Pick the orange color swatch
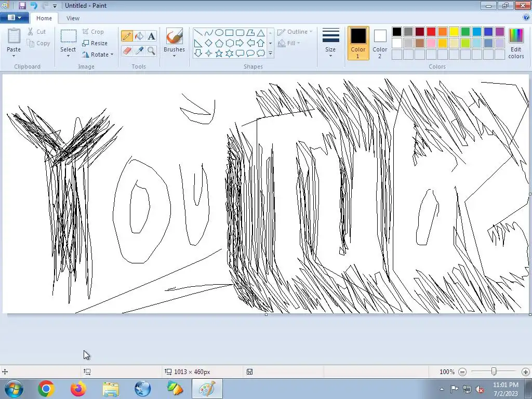Image resolution: width=532 pixels, height=399 pixels. click(x=443, y=32)
